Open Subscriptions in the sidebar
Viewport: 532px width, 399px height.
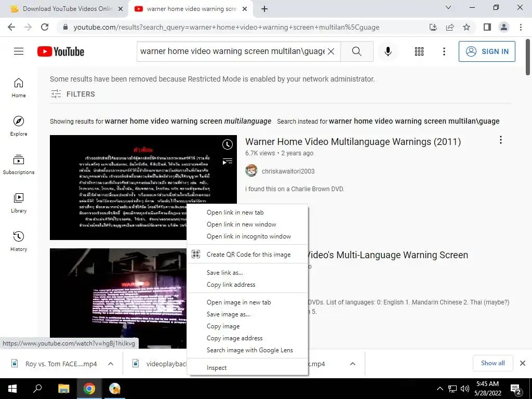[19, 165]
